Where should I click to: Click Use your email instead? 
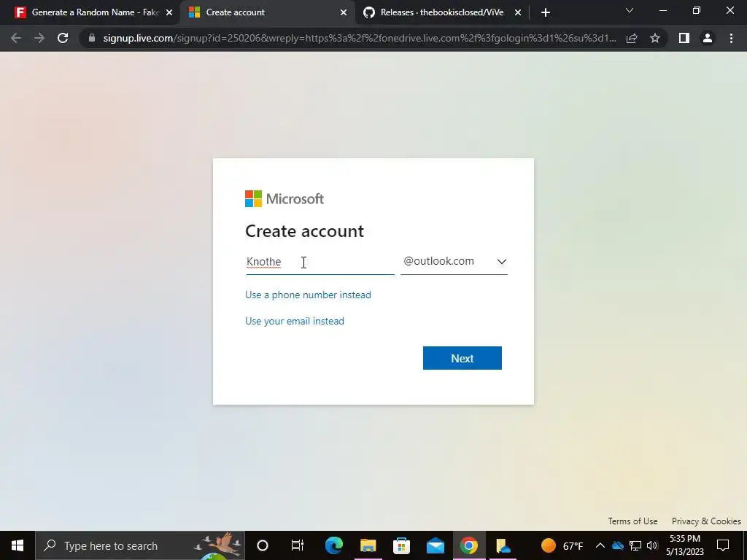[295, 321]
